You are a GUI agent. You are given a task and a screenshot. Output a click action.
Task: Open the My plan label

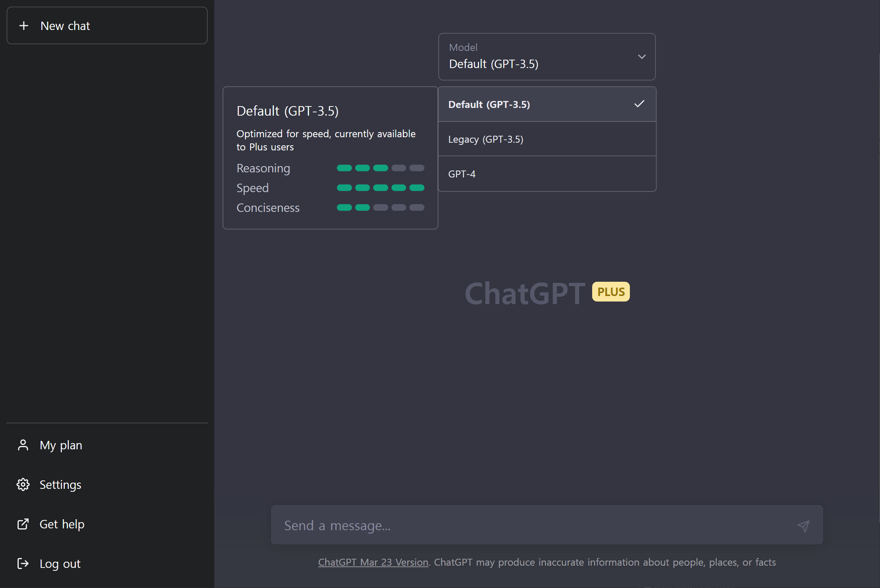click(x=61, y=445)
